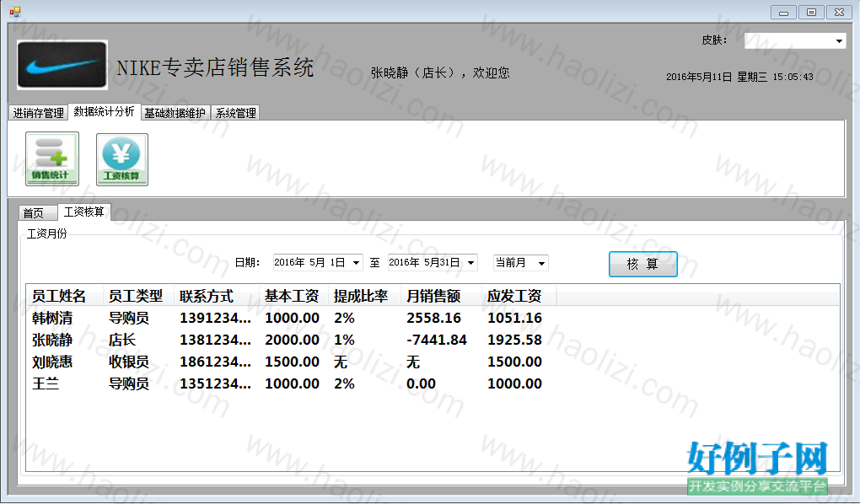This screenshot has height=504, width=860.
Task: Select employee row 张晓静
Action: [291, 340]
